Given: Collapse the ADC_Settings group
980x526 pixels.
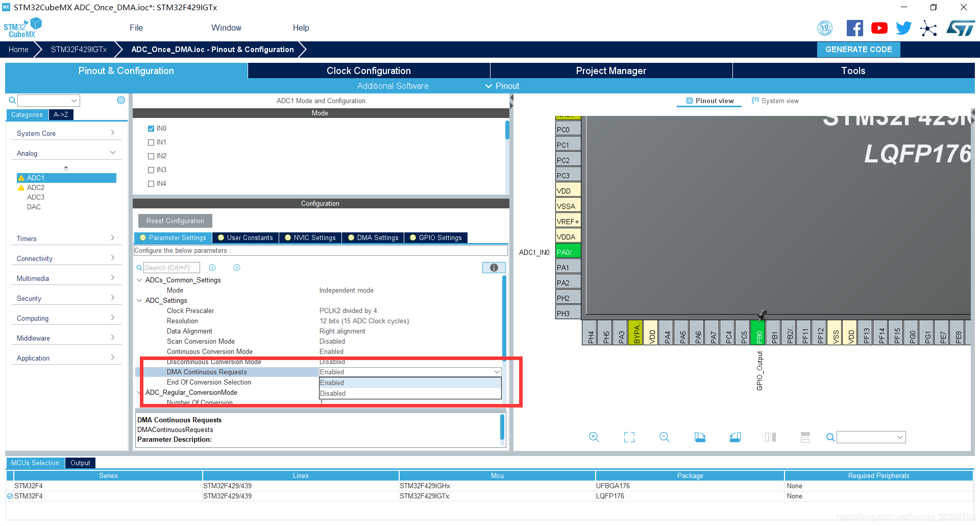Looking at the screenshot, I should (139, 300).
